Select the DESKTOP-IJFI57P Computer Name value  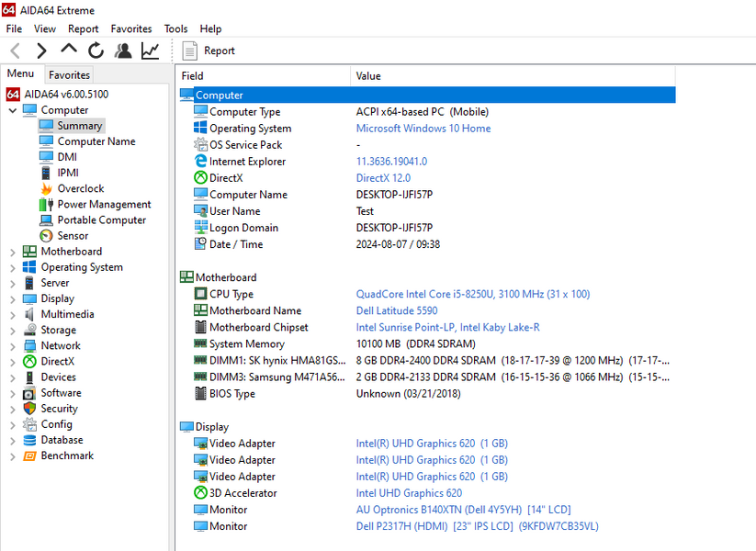(394, 195)
